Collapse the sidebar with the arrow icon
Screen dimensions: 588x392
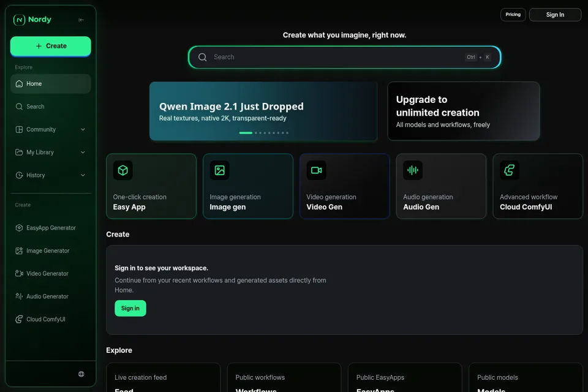pyautogui.click(x=81, y=20)
